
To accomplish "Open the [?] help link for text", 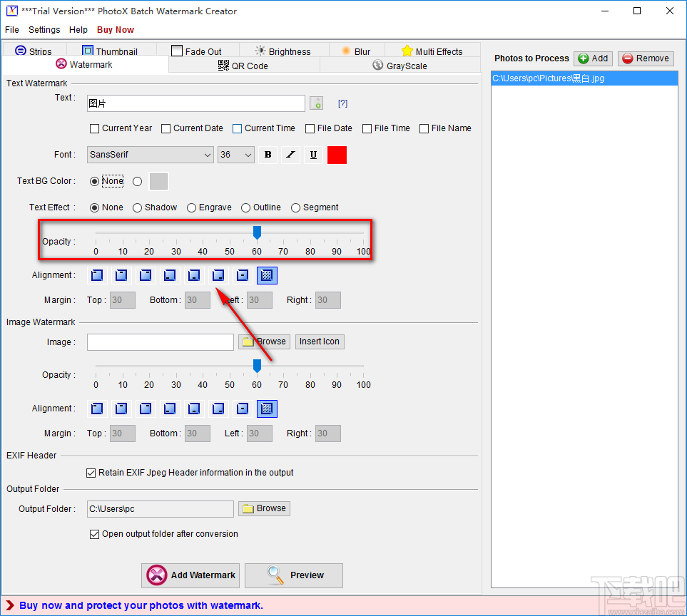I will coord(342,103).
